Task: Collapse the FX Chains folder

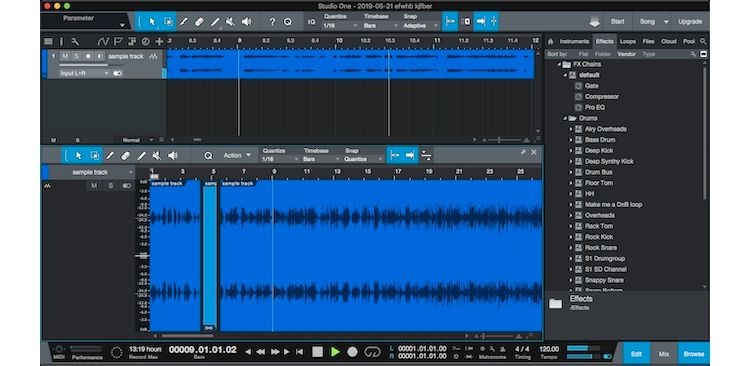Action: click(x=559, y=64)
